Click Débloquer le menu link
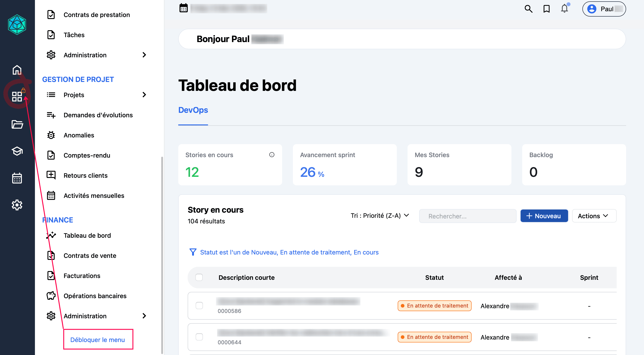 pos(97,340)
